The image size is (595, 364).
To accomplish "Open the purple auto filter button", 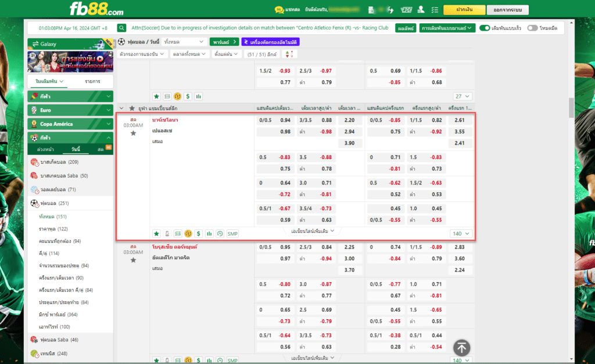I will click(271, 42).
